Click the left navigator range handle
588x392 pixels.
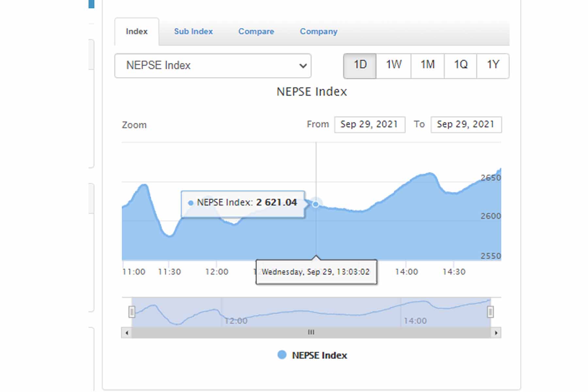(x=132, y=312)
